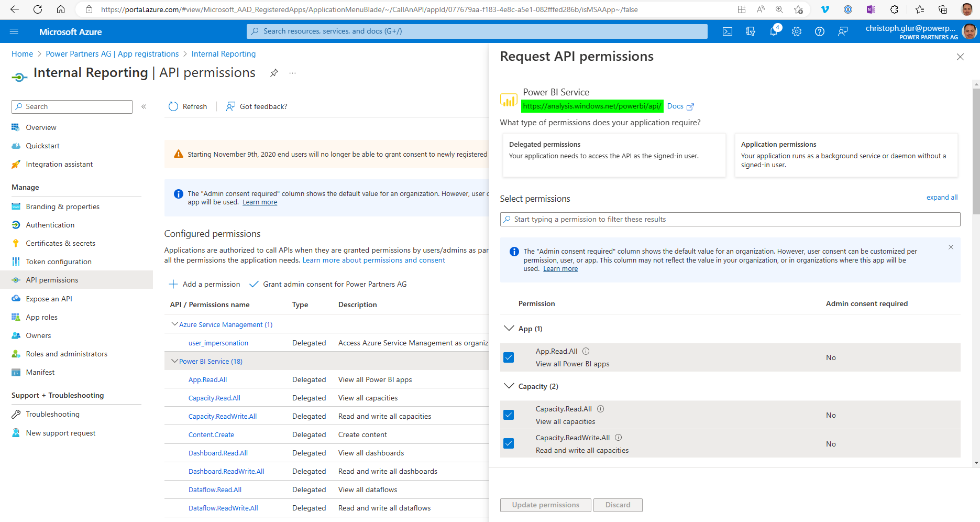Open the more options ellipsis beside the title
The image size is (980, 522).
[x=292, y=73]
